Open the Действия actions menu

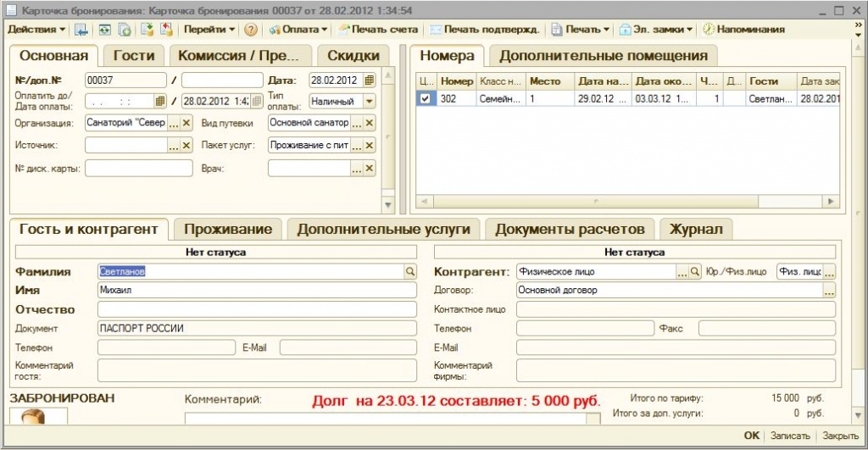click(36, 30)
